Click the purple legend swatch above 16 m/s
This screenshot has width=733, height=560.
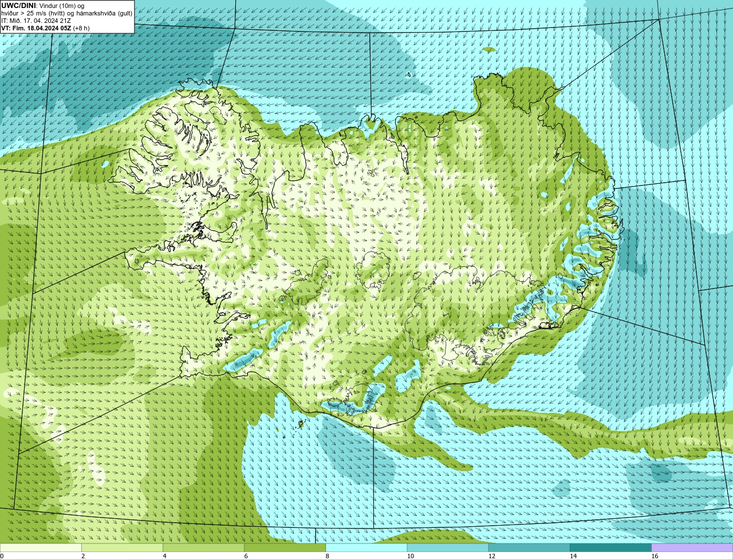pos(692,547)
